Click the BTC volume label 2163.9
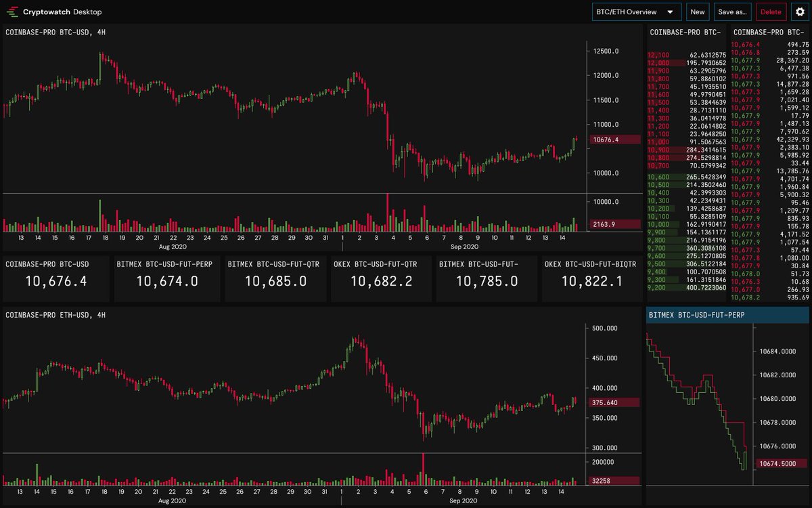Image resolution: width=812 pixels, height=508 pixels. (x=614, y=224)
